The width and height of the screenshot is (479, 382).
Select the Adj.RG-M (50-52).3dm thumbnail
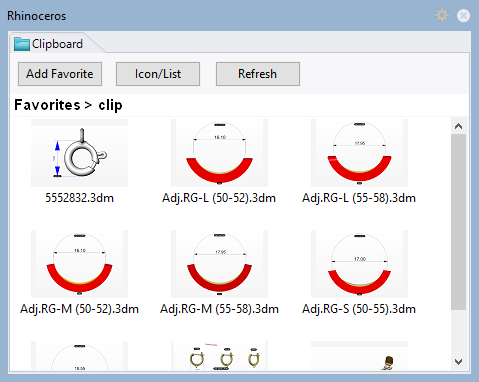[79, 264]
